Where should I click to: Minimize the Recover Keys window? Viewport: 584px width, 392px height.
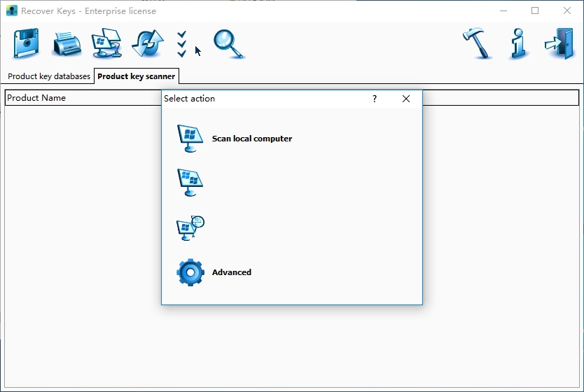click(x=503, y=10)
